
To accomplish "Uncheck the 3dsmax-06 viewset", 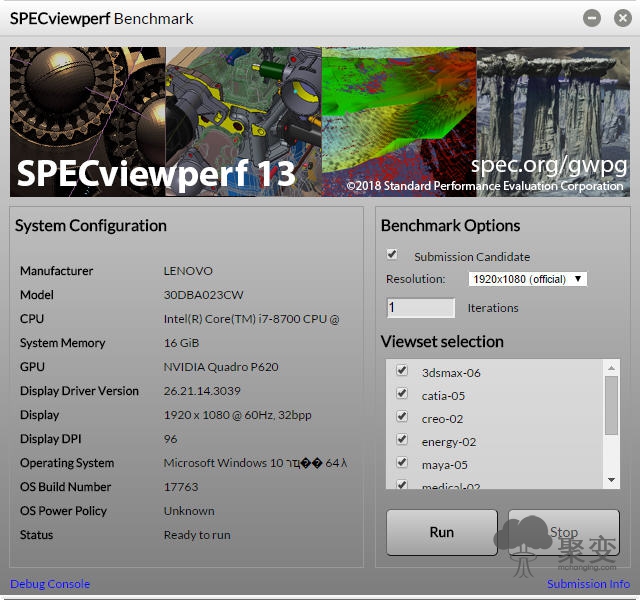I will pyautogui.click(x=402, y=371).
